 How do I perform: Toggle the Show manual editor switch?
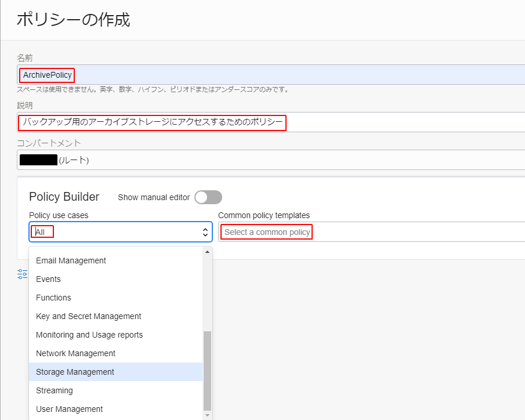[x=208, y=197]
